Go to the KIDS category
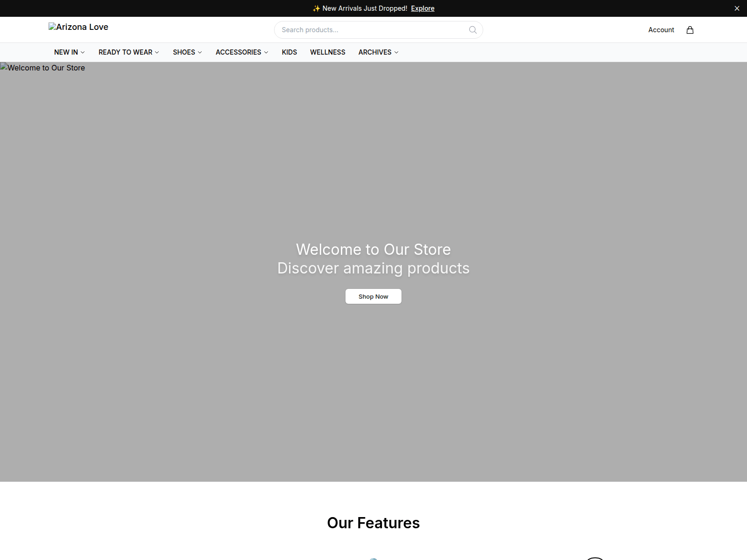The height and width of the screenshot is (560, 747). click(x=289, y=52)
